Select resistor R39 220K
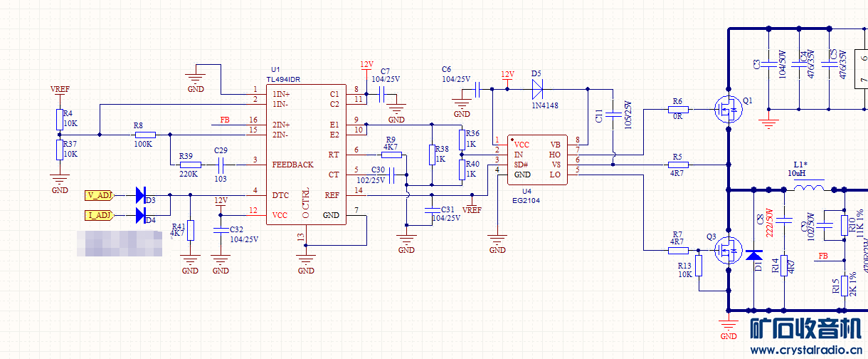 [x=191, y=165]
